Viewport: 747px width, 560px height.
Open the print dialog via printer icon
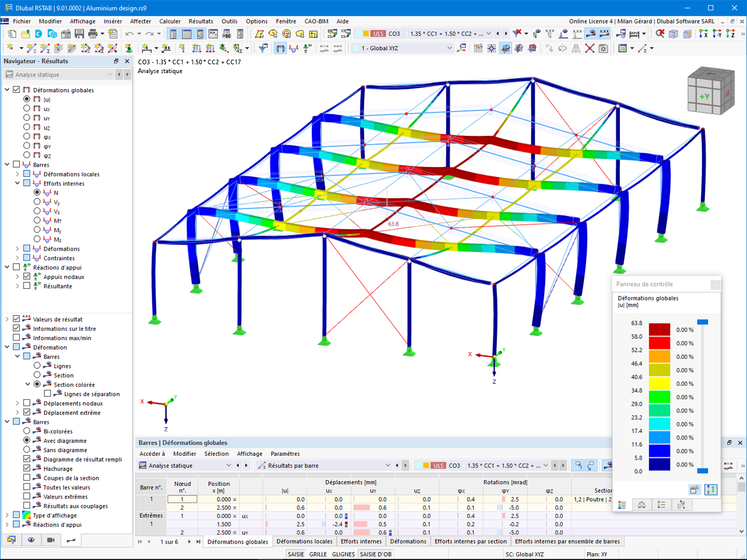(92, 34)
